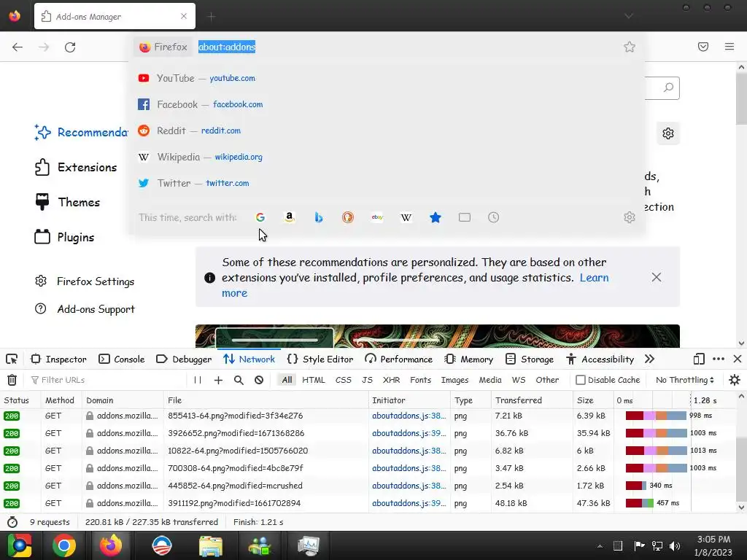
Task: Search this time with Bing
Action: tap(319, 217)
